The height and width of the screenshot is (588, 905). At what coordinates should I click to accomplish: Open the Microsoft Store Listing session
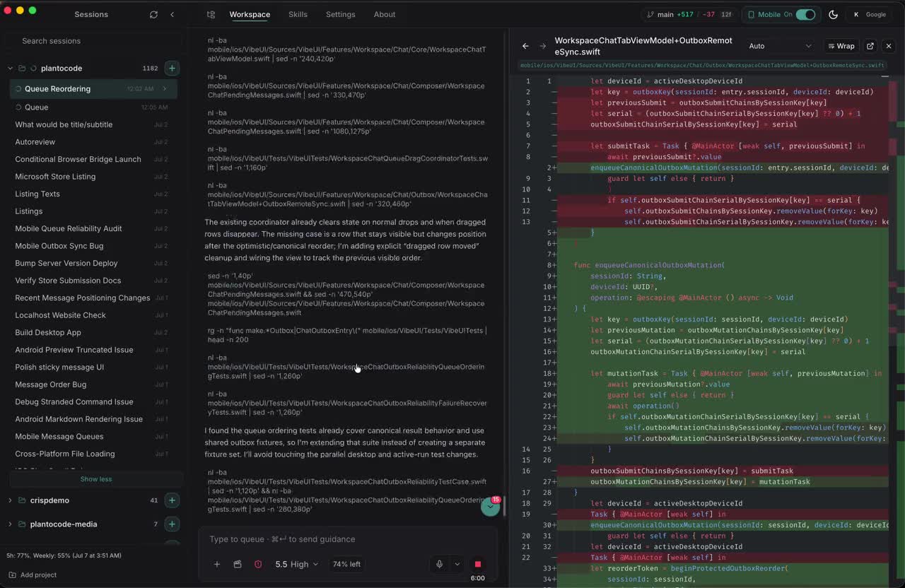tap(93, 177)
